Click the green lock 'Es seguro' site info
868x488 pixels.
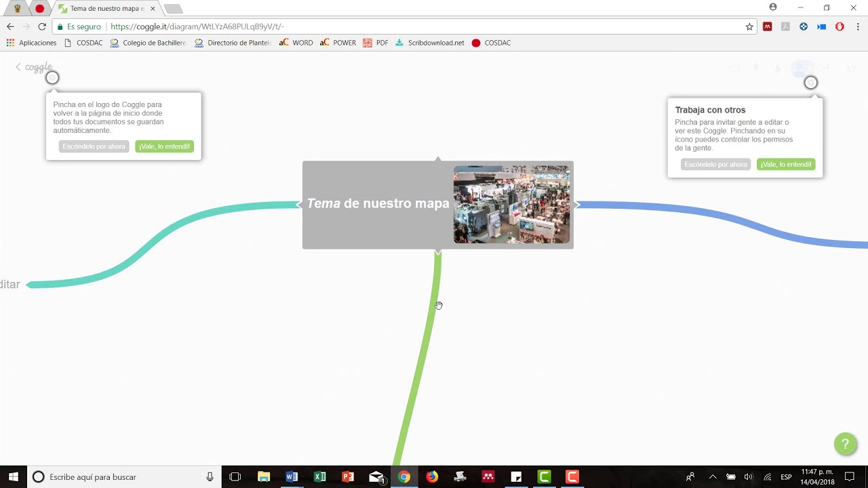79,26
